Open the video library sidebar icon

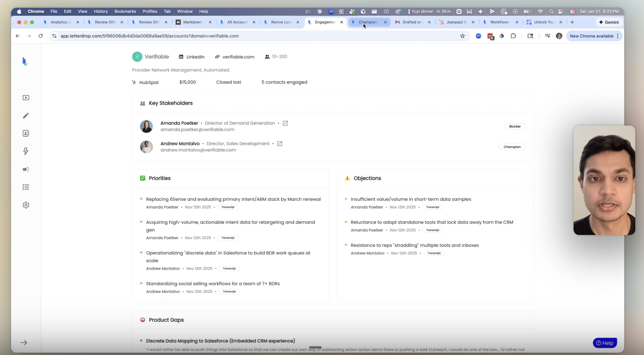(26, 98)
